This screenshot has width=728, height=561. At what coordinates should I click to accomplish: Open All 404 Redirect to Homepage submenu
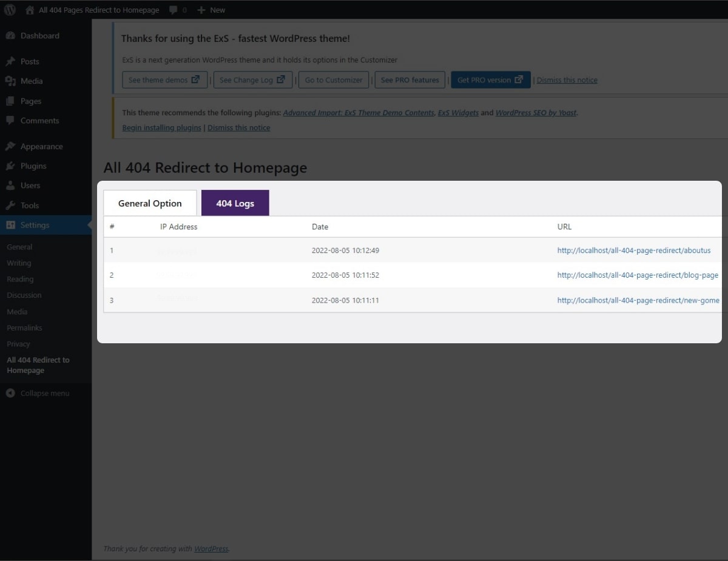pyautogui.click(x=38, y=365)
